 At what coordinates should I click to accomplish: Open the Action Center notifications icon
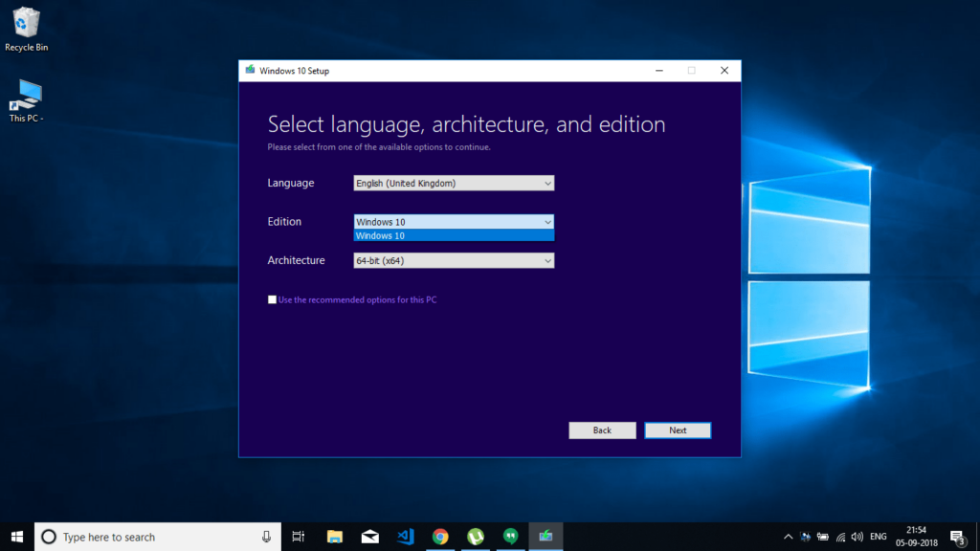tap(958, 537)
